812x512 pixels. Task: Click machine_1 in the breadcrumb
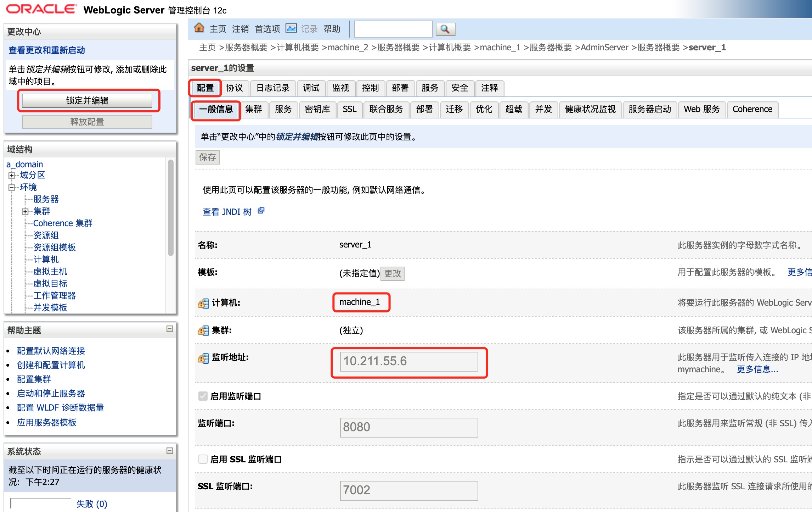coord(500,48)
